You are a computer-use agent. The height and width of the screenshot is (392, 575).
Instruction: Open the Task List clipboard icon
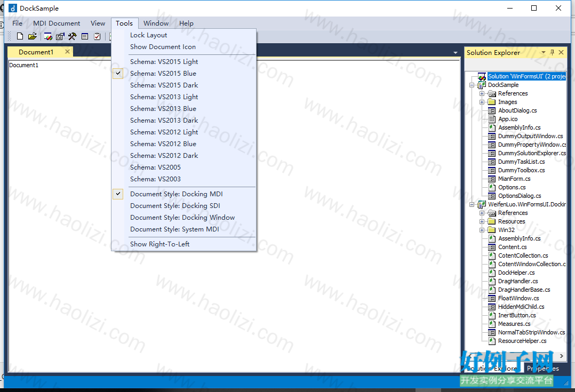97,36
